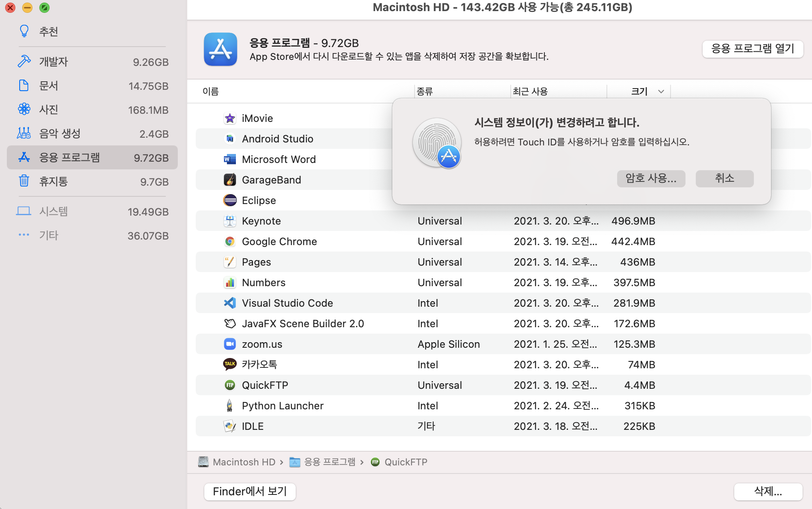Select 응용 프로그램 category in sidebar
The image size is (812, 509).
click(92, 158)
